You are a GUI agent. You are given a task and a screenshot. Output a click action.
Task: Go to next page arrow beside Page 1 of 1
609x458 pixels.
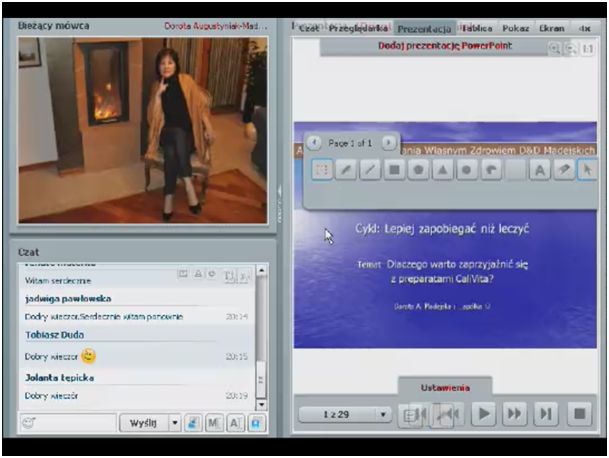(x=389, y=143)
